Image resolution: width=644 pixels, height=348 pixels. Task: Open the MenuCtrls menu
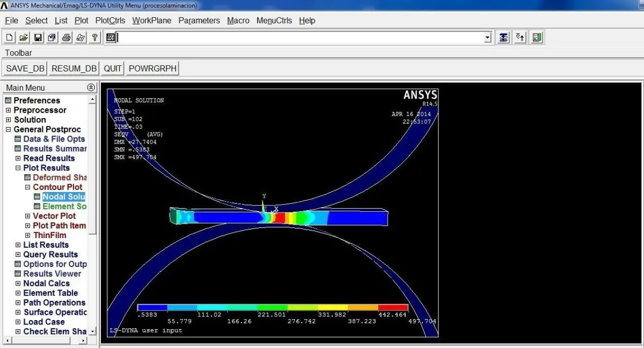point(274,20)
